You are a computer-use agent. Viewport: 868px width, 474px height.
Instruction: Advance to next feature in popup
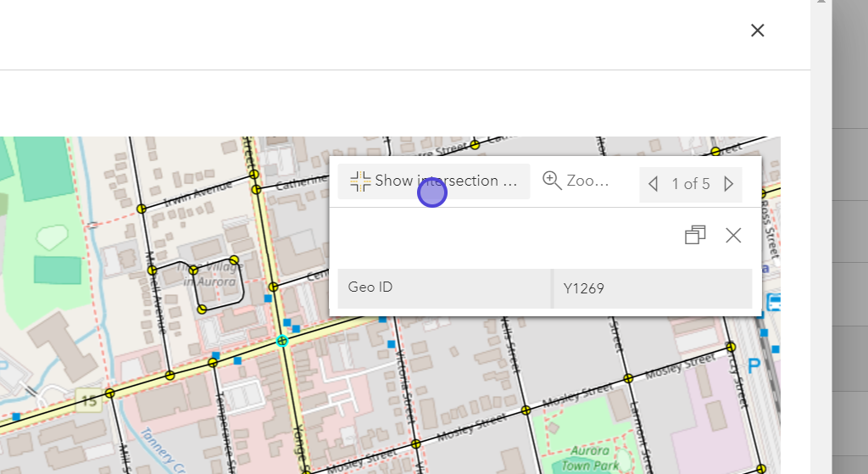coord(729,183)
